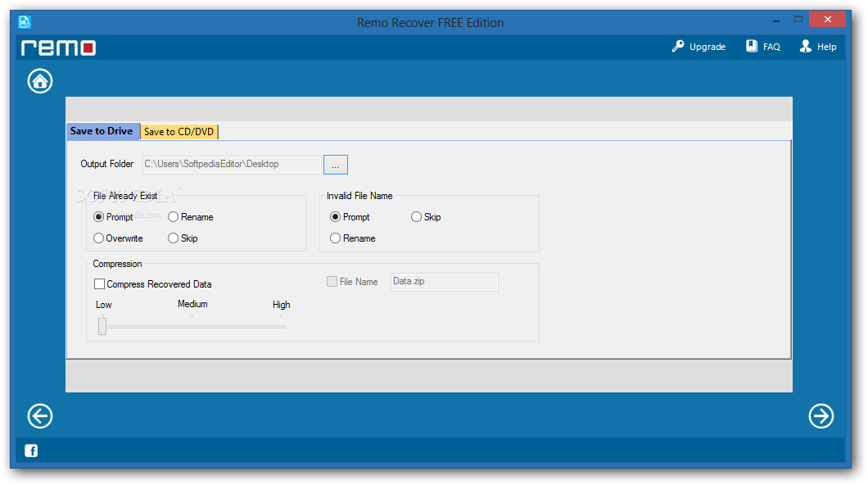The width and height of the screenshot is (868, 485).
Task: Select Prompt under File Already Exist
Action: click(x=98, y=216)
